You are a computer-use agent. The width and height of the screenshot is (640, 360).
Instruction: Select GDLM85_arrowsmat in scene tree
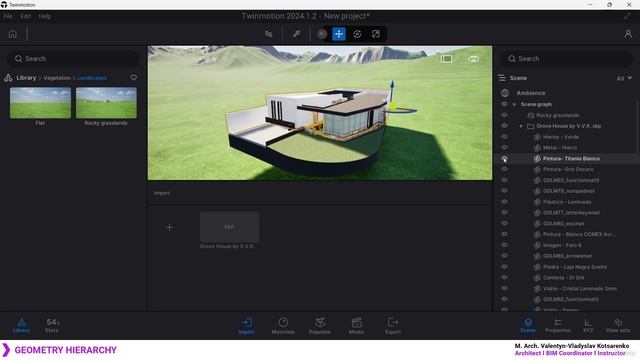(x=567, y=256)
